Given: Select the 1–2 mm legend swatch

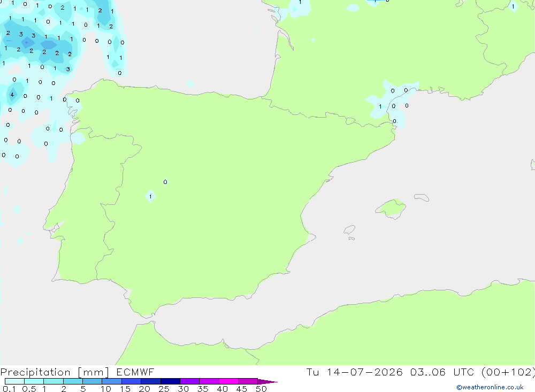Looking at the screenshot, I should pyautogui.click(x=53, y=381).
